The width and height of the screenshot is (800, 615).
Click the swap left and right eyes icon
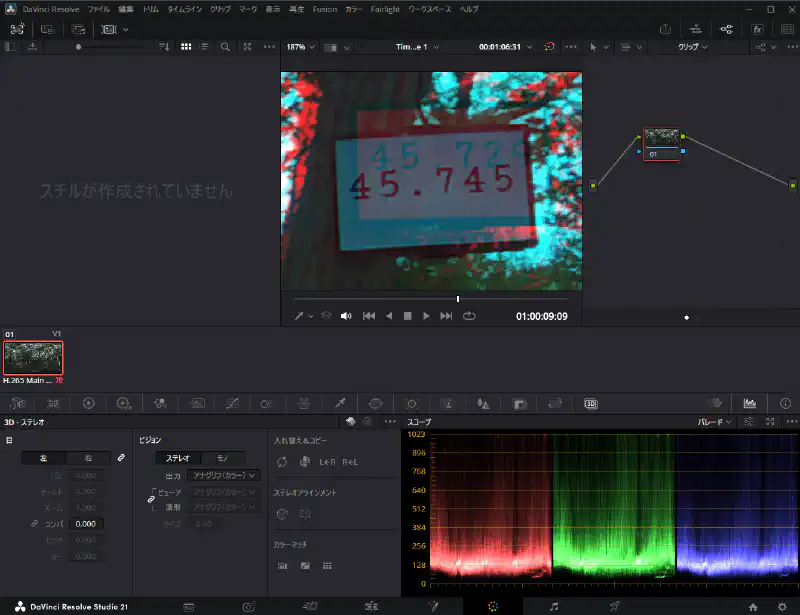[x=282, y=462]
